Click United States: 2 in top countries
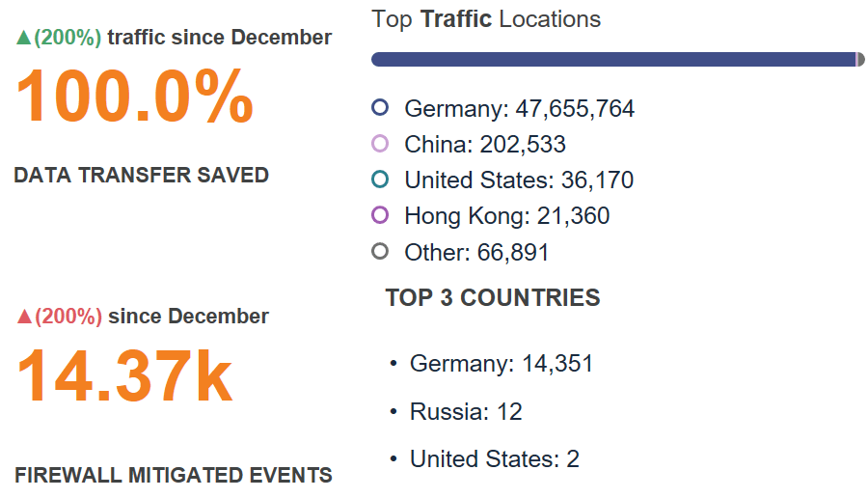Viewport: 868px width, 498px height. click(494, 459)
